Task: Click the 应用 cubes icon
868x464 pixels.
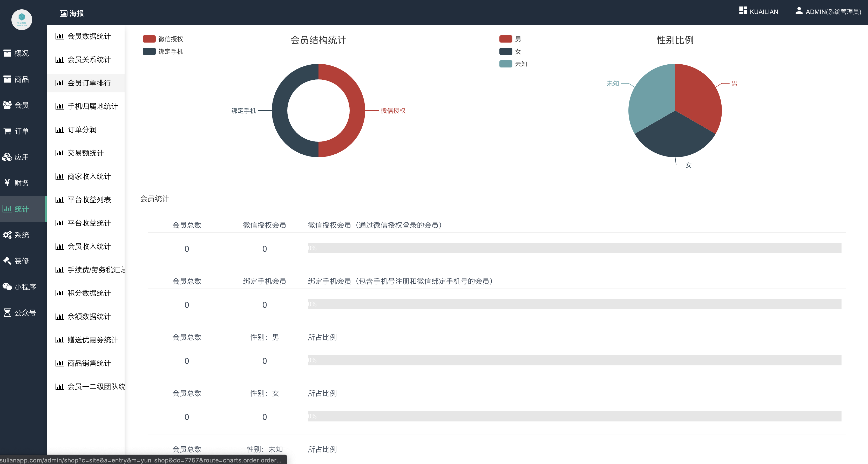Action: pyautogui.click(x=7, y=157)
